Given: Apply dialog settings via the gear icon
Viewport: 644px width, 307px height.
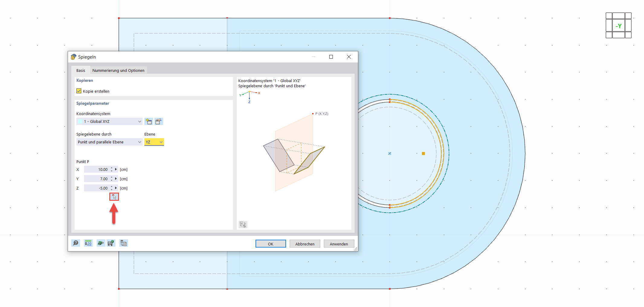Looking at the screenshot, I should pos(101,243).
